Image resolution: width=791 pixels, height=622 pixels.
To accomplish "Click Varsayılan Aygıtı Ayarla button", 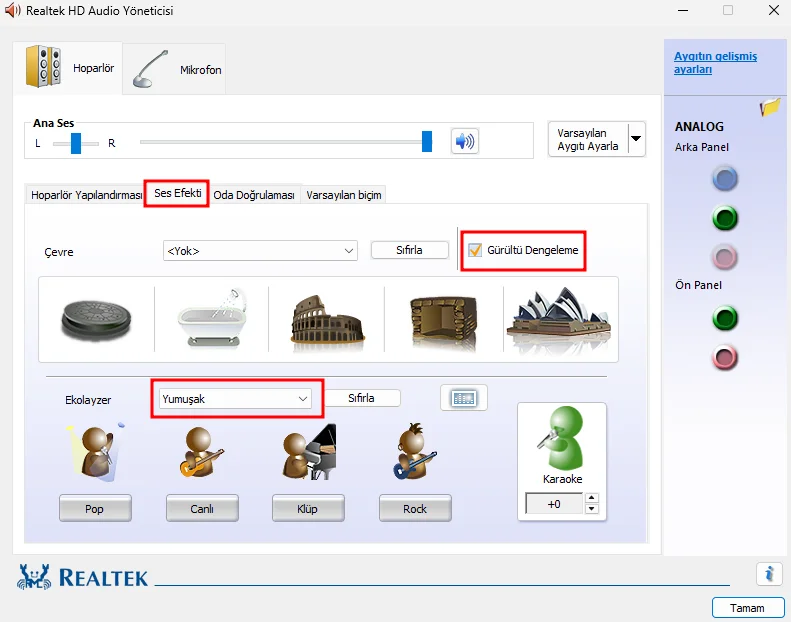I will tap(588, 139).
